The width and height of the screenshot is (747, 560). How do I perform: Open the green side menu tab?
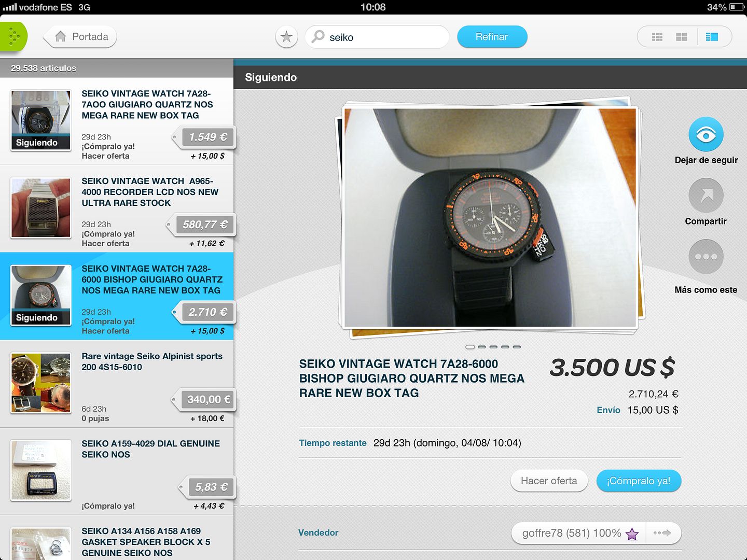coord(13,37)
